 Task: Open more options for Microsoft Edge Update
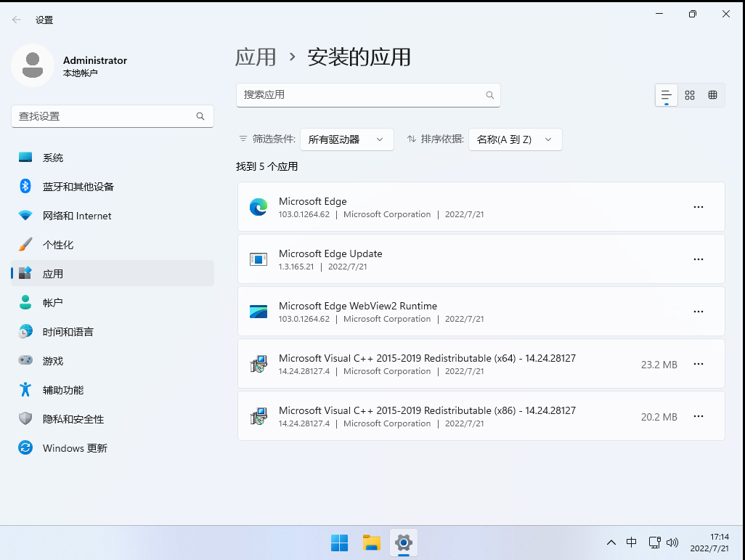698,259
